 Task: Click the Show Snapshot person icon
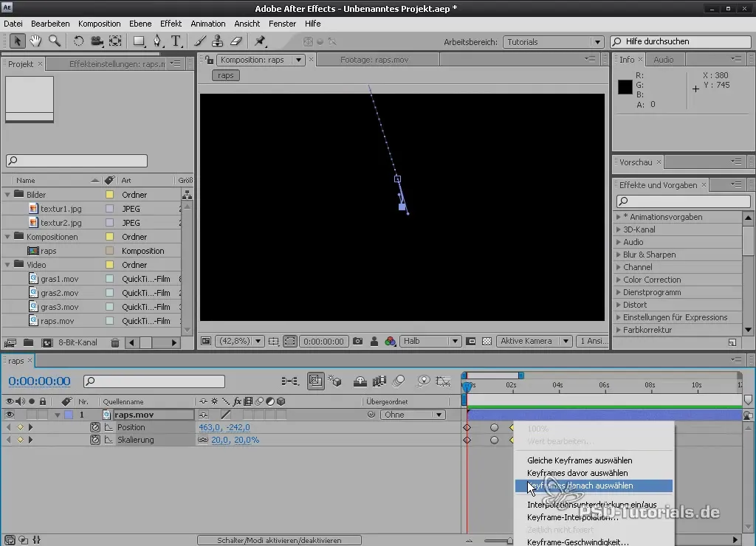point(374,341)
